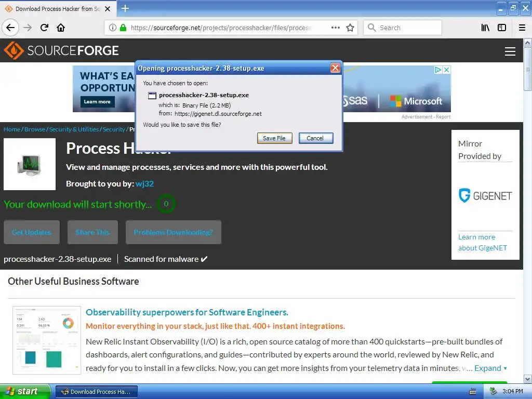This screenshot has width=532, height=399.
Task: Open the Firefox hamburger menu
Action: (522, 28)
